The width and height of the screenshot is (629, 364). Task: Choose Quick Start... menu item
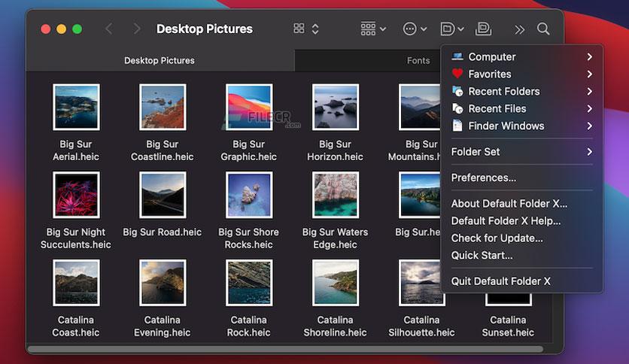(x=521, y=256)
